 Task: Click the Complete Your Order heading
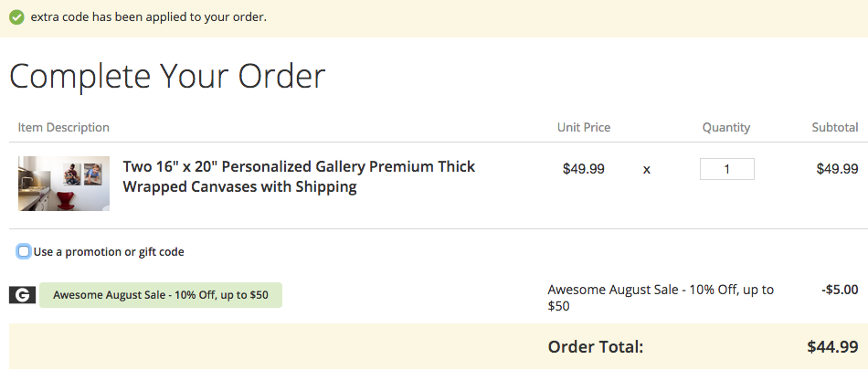click(167, 77)
